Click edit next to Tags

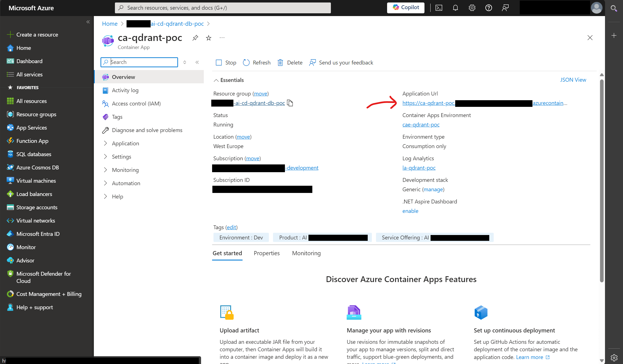tap(231, 227)
